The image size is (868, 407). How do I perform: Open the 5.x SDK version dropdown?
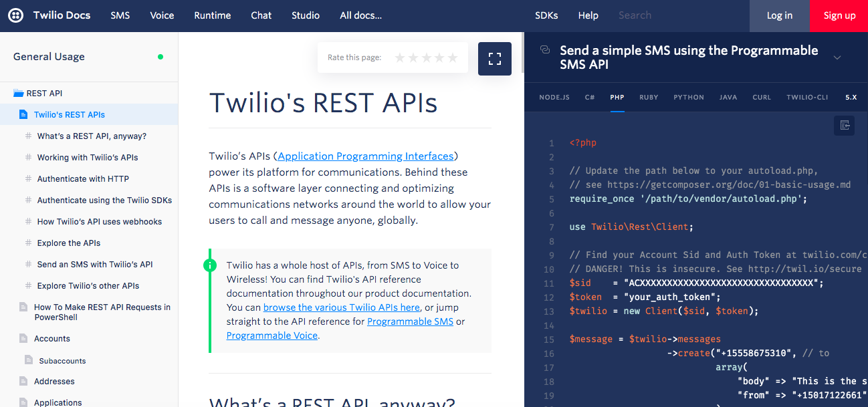pyautogui.click(x=851, y=97)
